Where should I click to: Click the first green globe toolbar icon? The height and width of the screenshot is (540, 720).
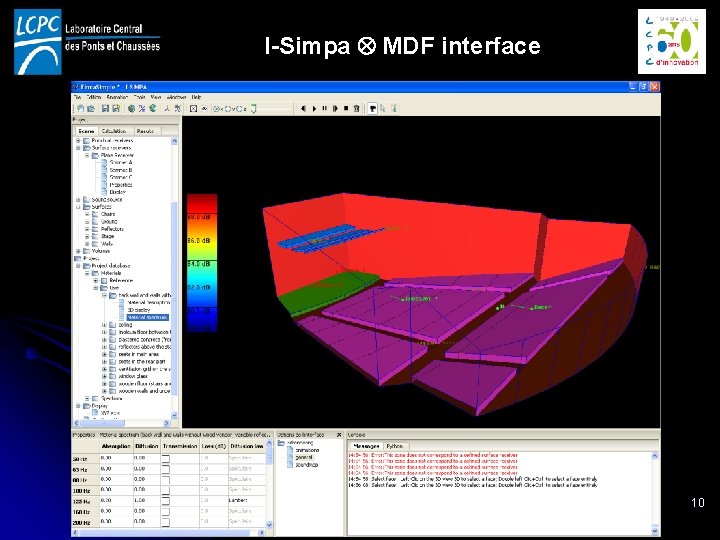tap(131, 108)
